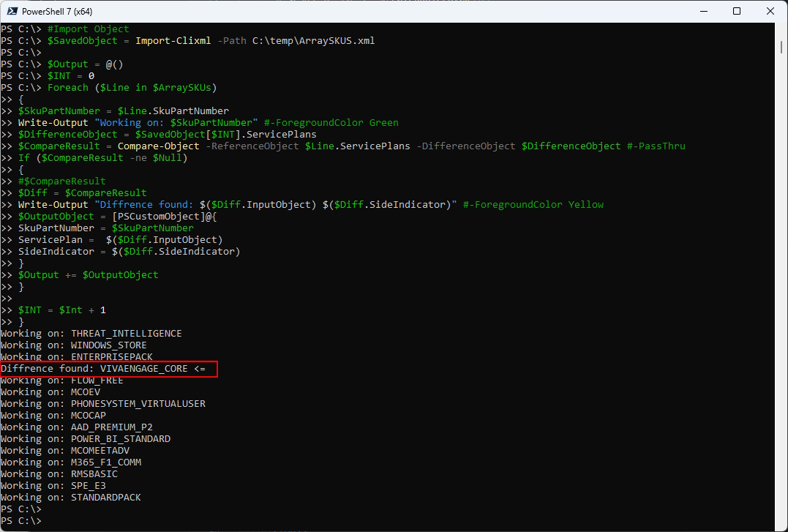Screen dimensions: 788x532
Task: Close the PowerShell 7 window
Action: point(770,11)
